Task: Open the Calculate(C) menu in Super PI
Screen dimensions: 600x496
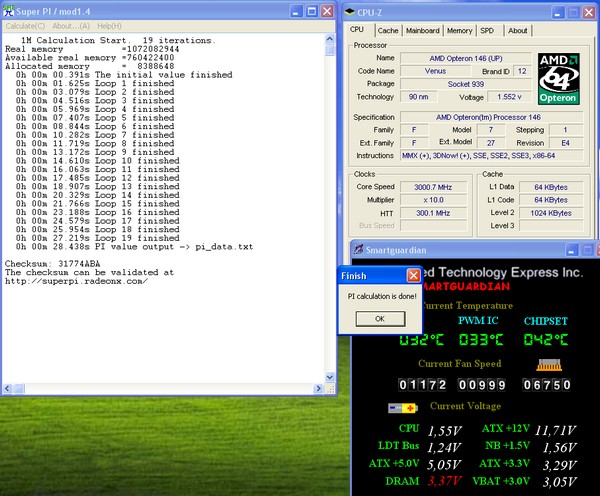Action: coord(25,26)
